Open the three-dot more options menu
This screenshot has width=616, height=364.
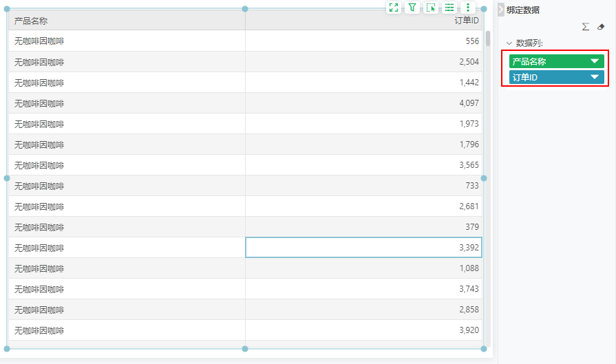(x=468, y=8)
